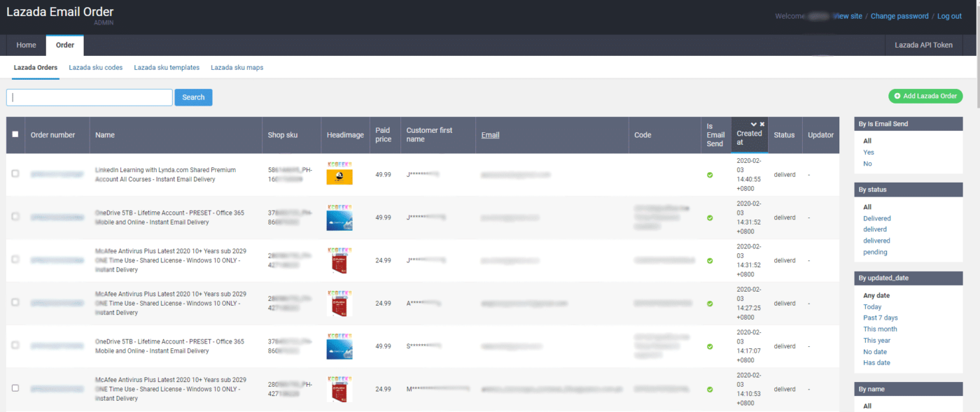Screen dimensions: 980x412
Task: Click the View site link
Action: click(847, 16)
